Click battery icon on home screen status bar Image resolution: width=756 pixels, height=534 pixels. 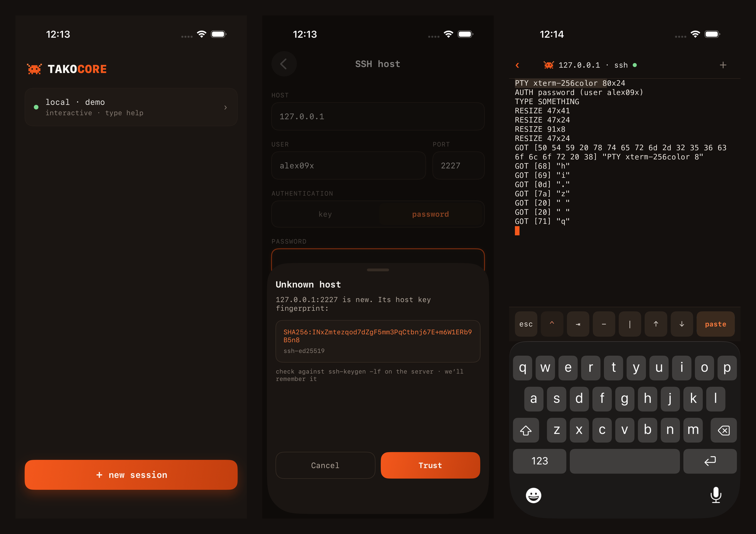coord(219,34)
